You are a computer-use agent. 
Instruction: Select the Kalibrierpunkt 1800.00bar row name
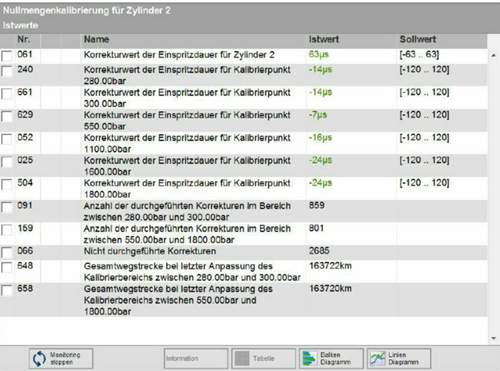[187, 189]
